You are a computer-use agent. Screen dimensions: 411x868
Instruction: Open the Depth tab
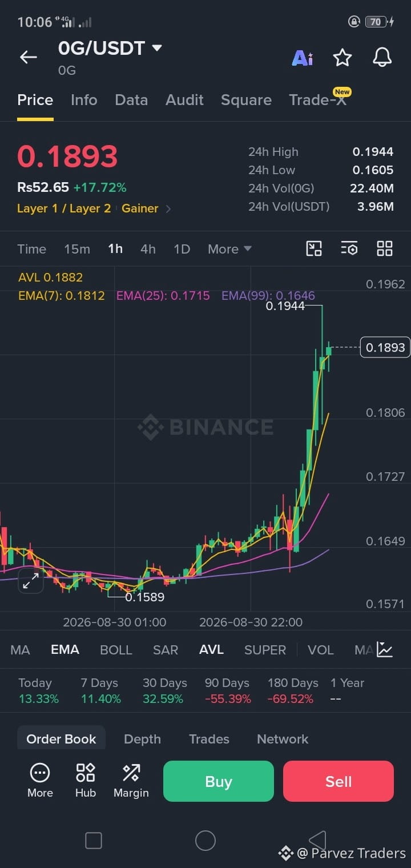[142, 739]
